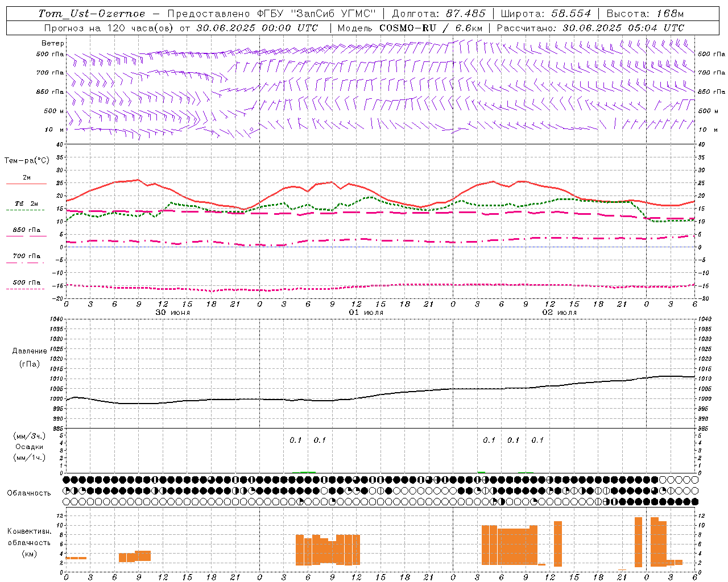Click the (мм/3ч.) precipitation unit label
The width and height of the screenshot is (728, 582).
(x=30, y=436)
